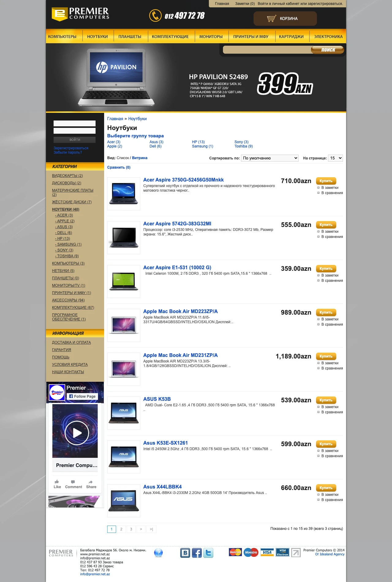
Task: Click the grey arrow icon in footer
Action: click(x=296, y=553)
